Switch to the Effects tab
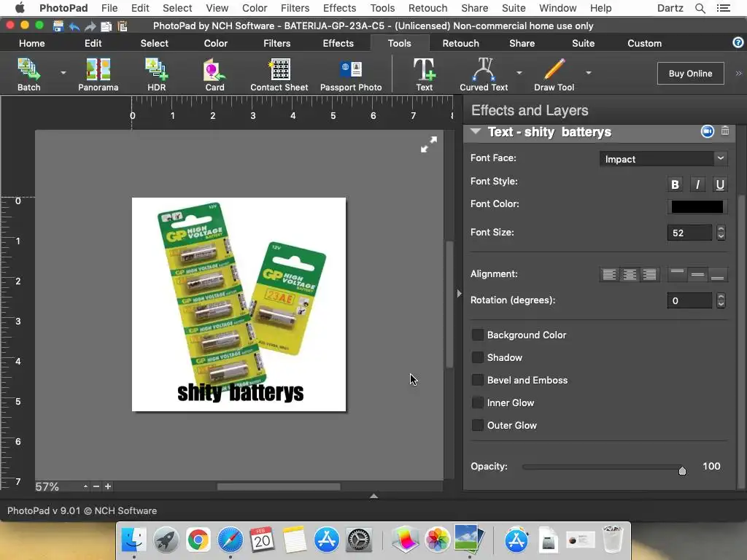This screenshot has width=747, height=560. [x=338, y=43]
